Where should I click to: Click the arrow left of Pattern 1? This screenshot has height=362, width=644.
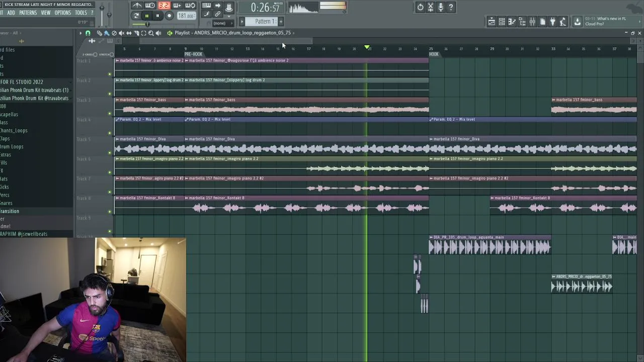point(242,22)
